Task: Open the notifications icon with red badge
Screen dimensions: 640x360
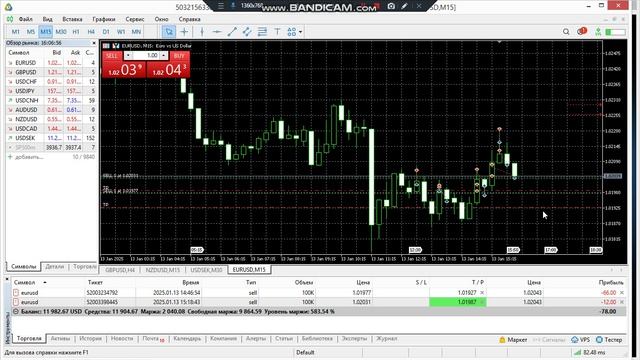Action: (x=582, y=31)
